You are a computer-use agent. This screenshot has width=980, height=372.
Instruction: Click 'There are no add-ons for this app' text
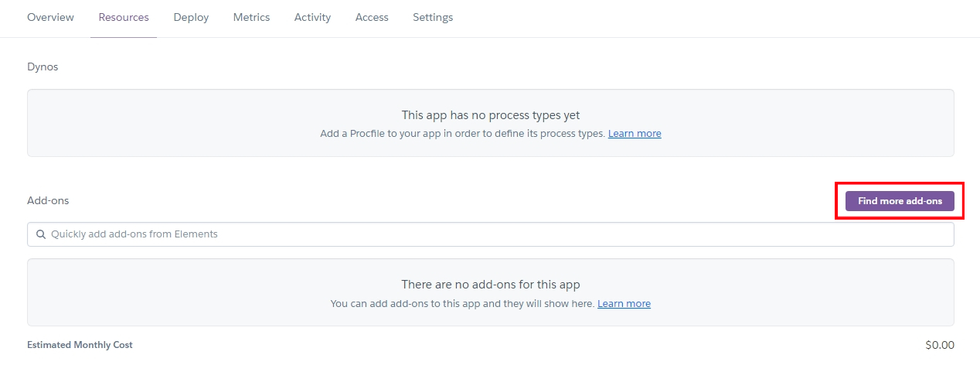491,285
